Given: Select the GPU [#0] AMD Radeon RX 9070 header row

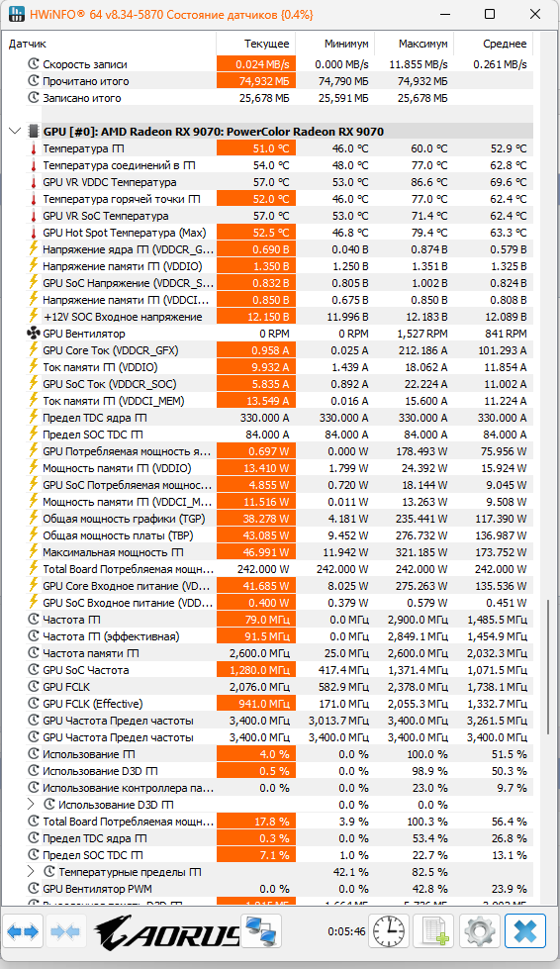Looking at the screenshot, I should 287,132.
